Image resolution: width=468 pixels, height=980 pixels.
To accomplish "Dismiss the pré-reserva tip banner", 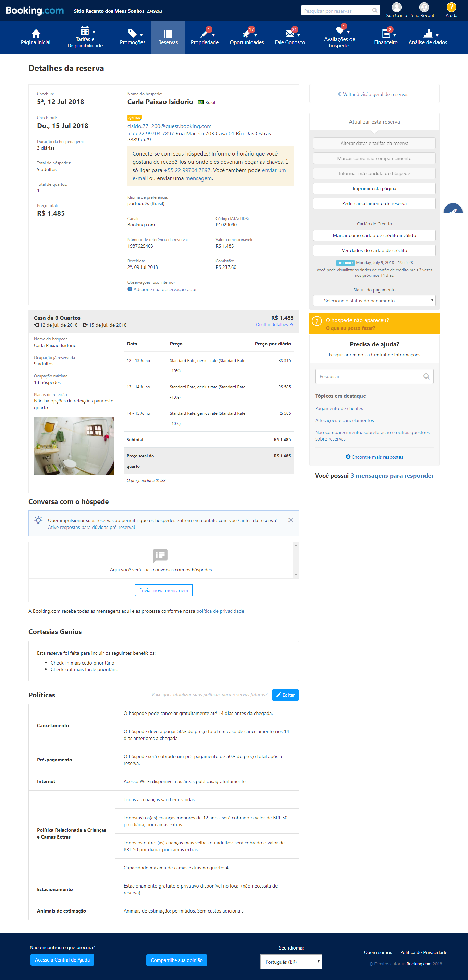I will pyautogui.click(x=290, y=520).
